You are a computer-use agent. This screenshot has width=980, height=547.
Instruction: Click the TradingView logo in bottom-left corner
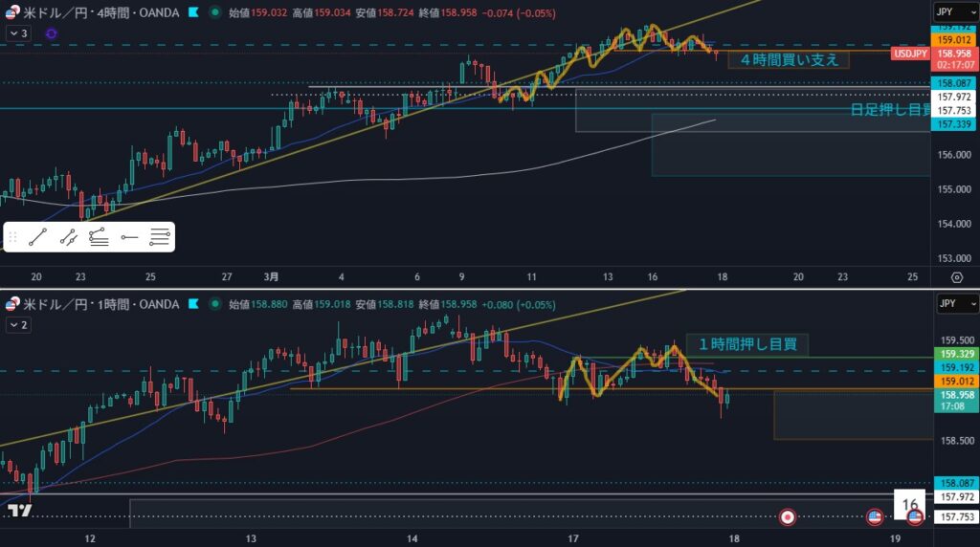[x=19, y=512]
